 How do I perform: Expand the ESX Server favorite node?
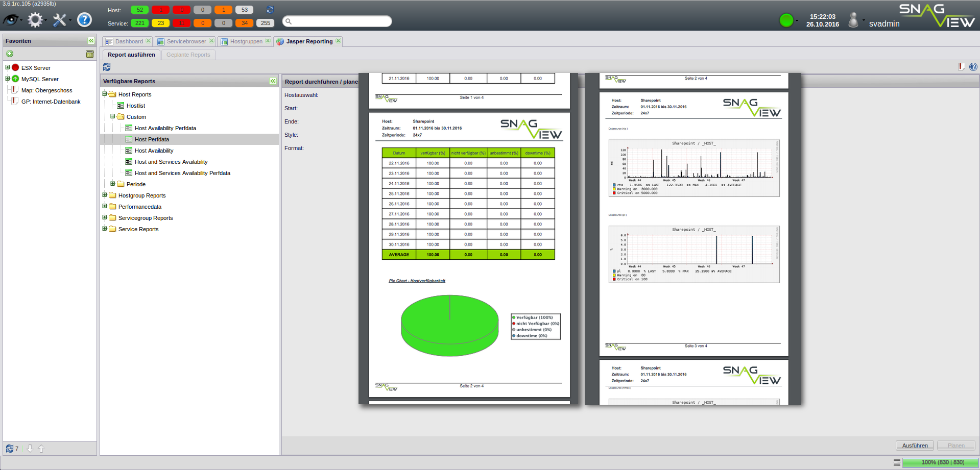click(x=7, y=67)
